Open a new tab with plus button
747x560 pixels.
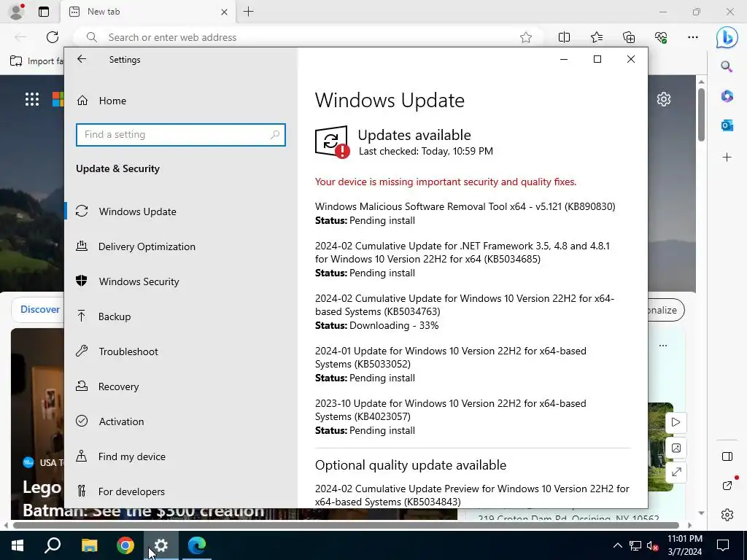click(x=249, y=12)
